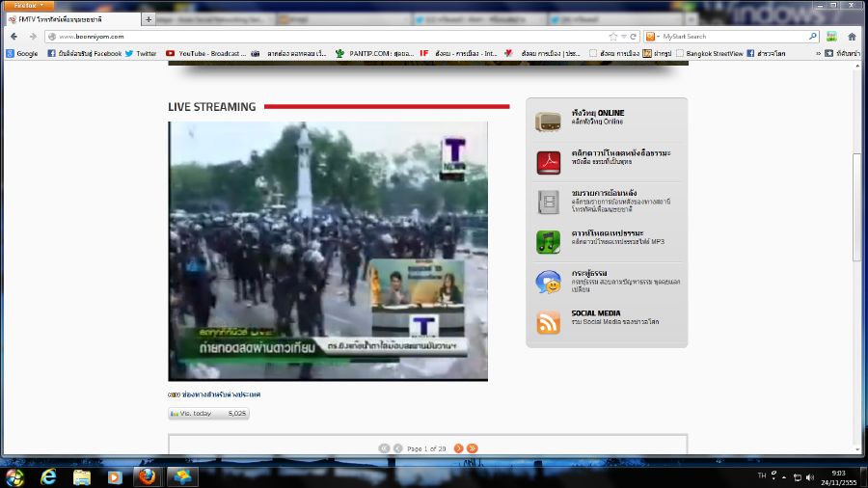Go forward with the forward arrow
Viewport: 868px width, 488px height.
pos(33,37)
